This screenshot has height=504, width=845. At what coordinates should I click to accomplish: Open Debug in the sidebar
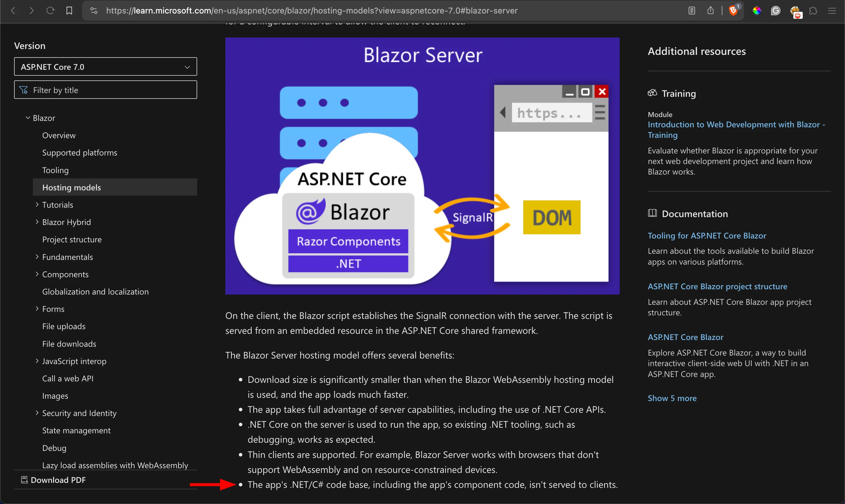point(54,448)
